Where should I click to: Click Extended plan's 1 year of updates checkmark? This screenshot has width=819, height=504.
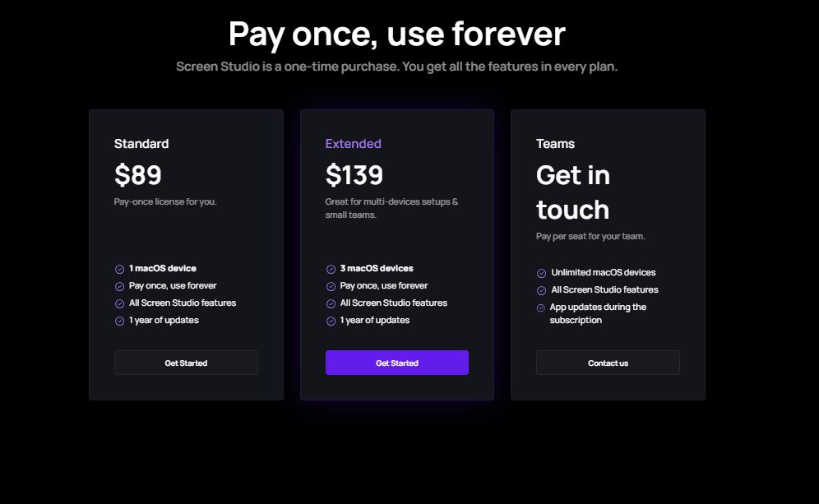[331, 321]
